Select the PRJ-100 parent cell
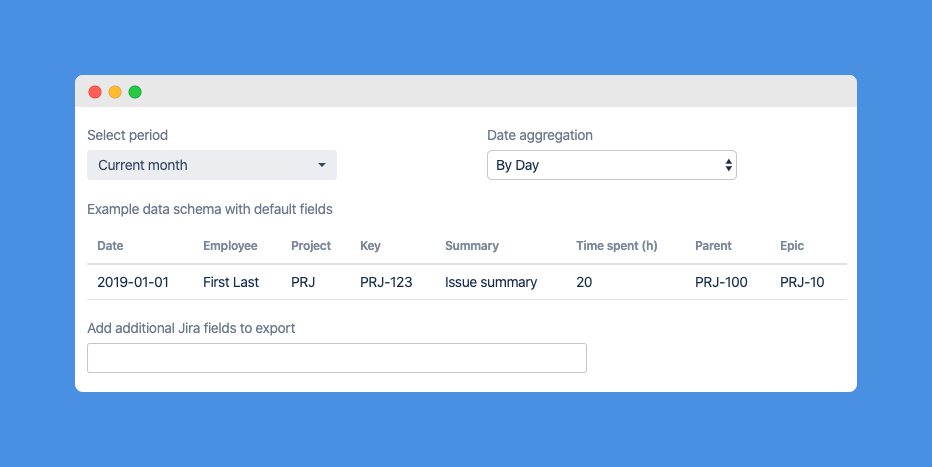The height and width of the screenshot is (467, 932). click(721, 282)
